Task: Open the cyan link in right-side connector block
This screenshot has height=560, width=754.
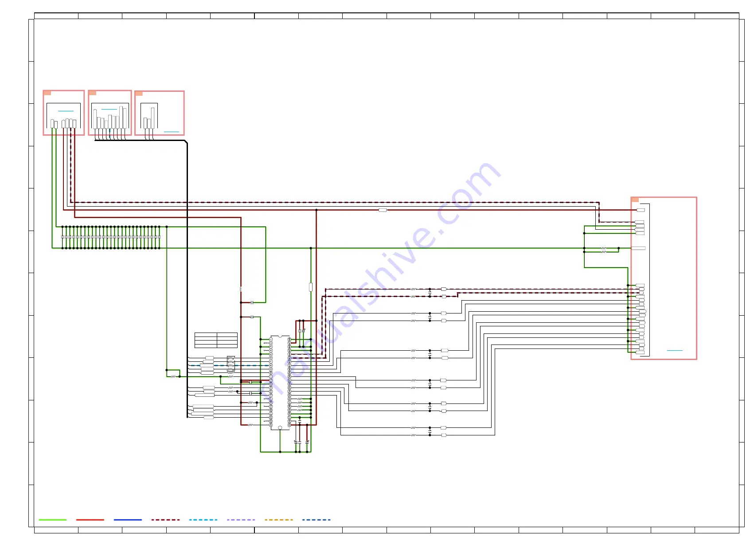Action: [x=675, y=350]
